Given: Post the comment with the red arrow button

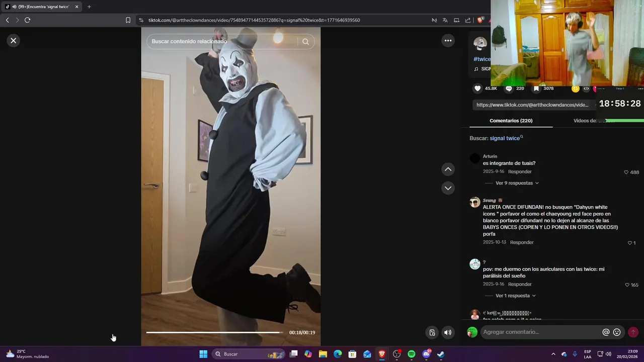Looking at the screenshot, I should click(633, 332).
